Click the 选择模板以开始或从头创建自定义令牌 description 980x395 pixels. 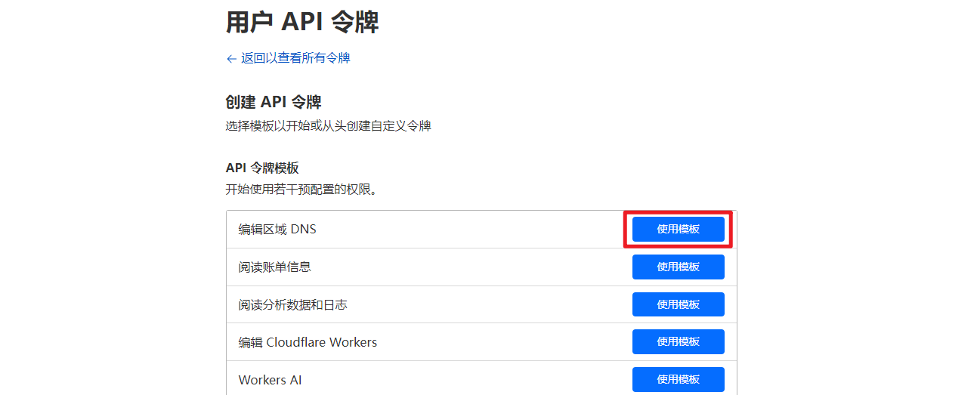tap(328, 126)
